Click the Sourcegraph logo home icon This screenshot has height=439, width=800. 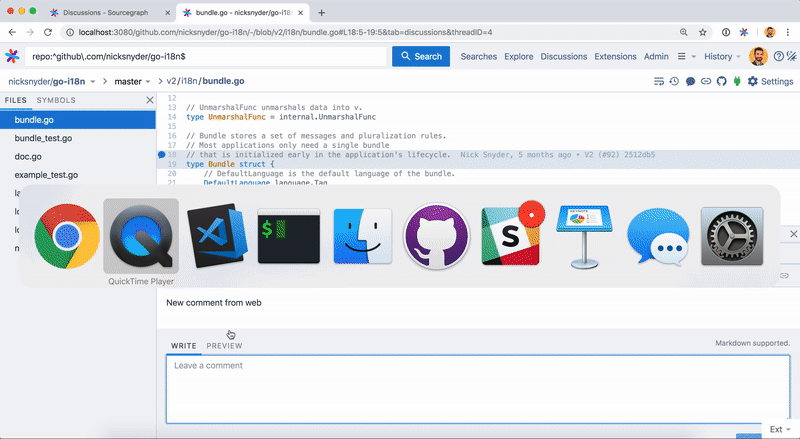(x=12, y=56)
